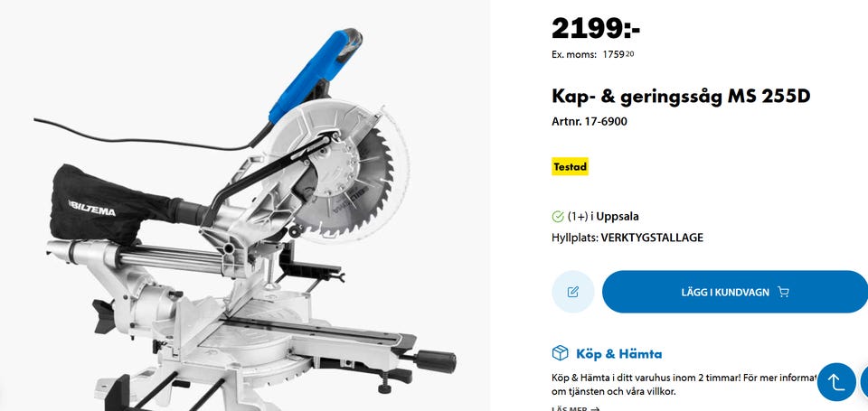The image size is (868, 411).
Task: Click the partial blue button at right edge
Action: (x=864, y=382)
